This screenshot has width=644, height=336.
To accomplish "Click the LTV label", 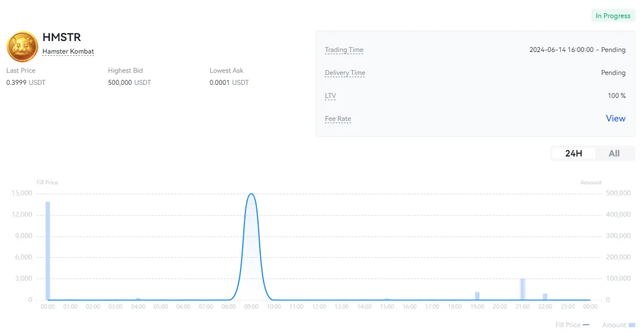I will [x=330, y=96].
